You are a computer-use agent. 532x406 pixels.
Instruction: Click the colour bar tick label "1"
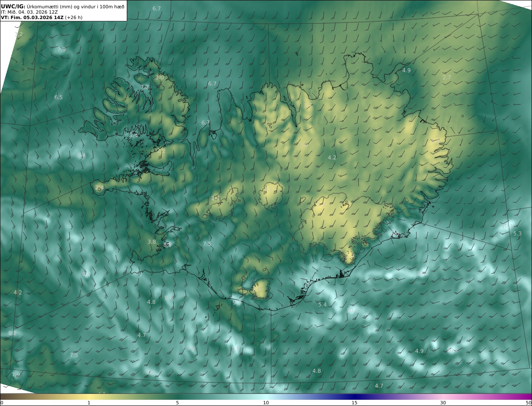tap(89, 403)
